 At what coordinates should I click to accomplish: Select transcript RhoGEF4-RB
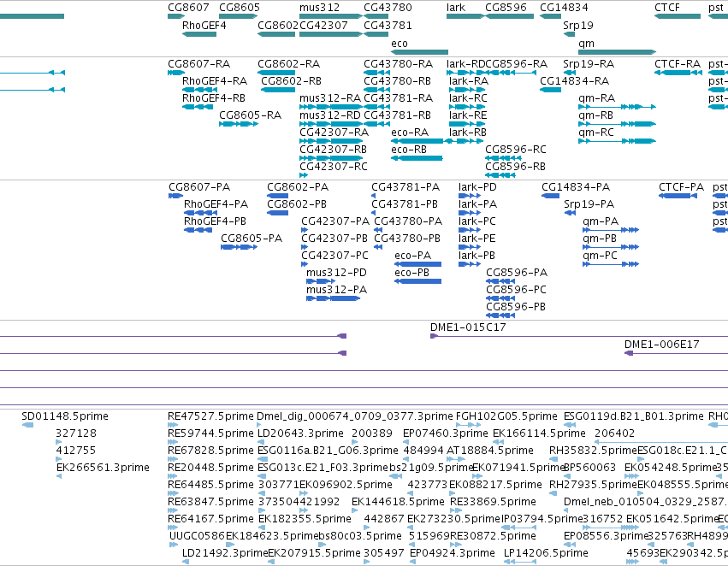[198, 107]
